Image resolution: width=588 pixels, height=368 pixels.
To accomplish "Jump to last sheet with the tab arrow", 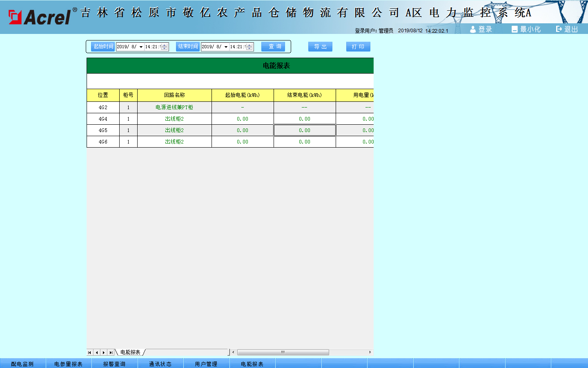I will tap(111, 352).
